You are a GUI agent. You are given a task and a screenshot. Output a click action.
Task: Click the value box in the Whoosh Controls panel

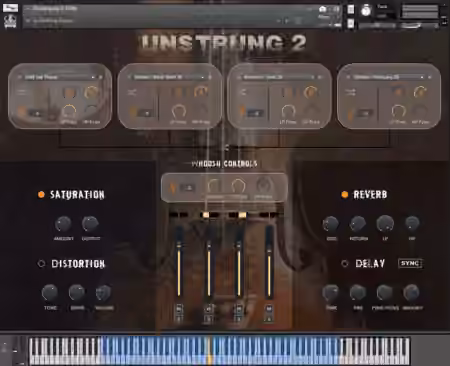(188, 188)
